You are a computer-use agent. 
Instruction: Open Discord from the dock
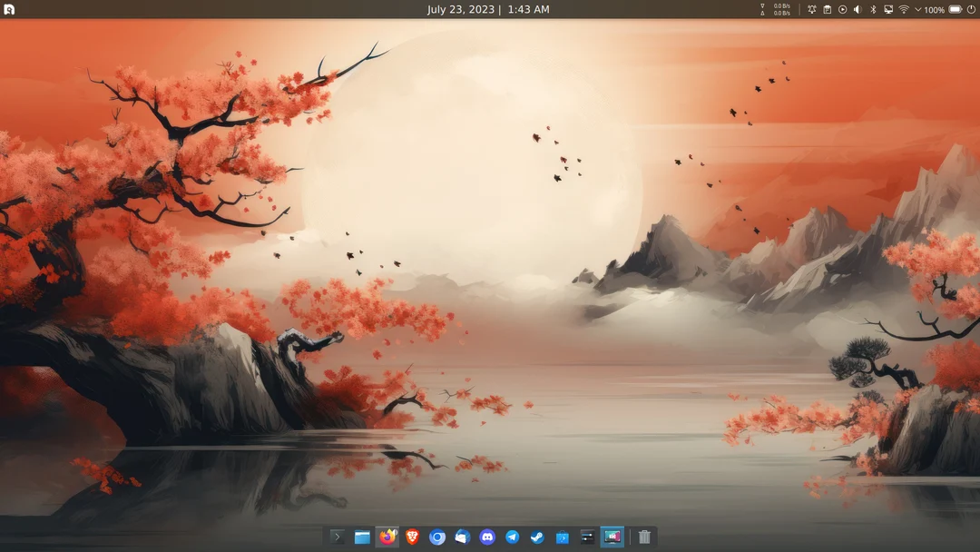pyautogui.click(x=486, y=537)
